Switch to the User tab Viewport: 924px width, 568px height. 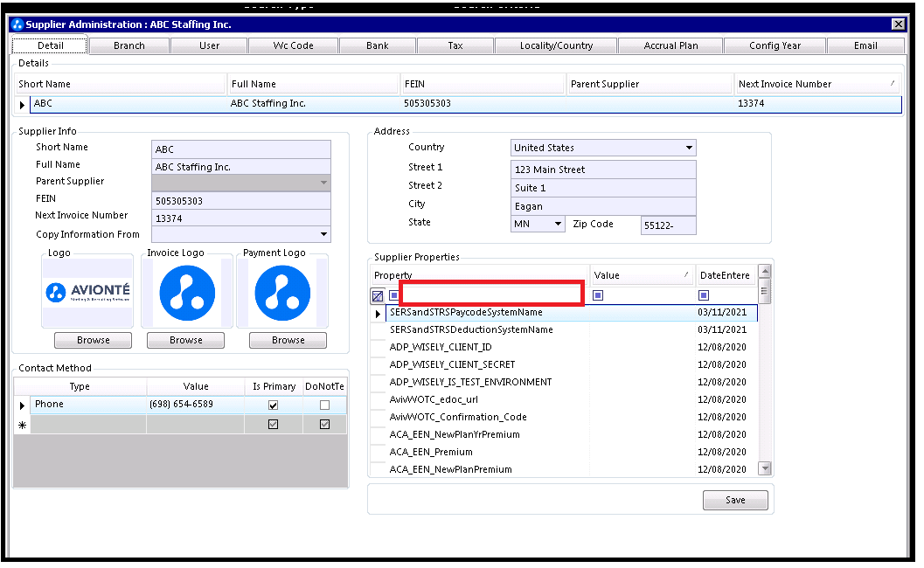209,46
